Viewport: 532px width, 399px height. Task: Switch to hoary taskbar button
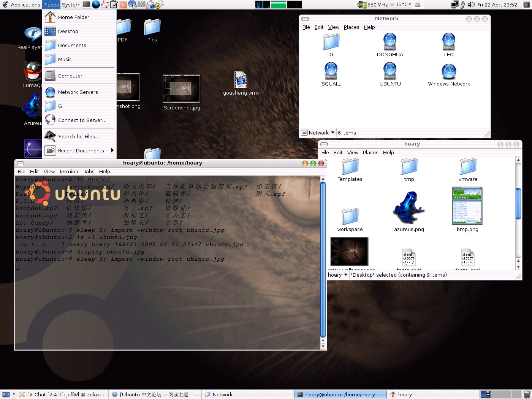(x=432, y=394)
